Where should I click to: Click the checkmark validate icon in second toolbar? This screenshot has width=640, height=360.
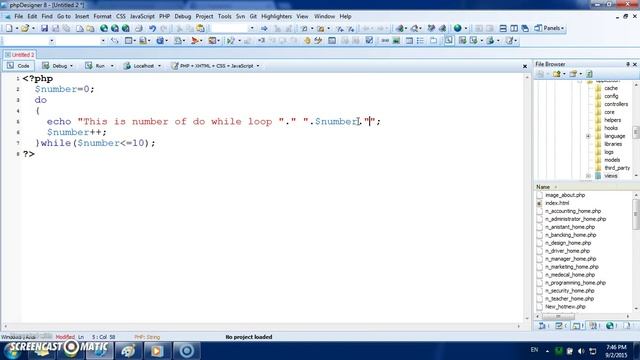[x=369, y=40]
